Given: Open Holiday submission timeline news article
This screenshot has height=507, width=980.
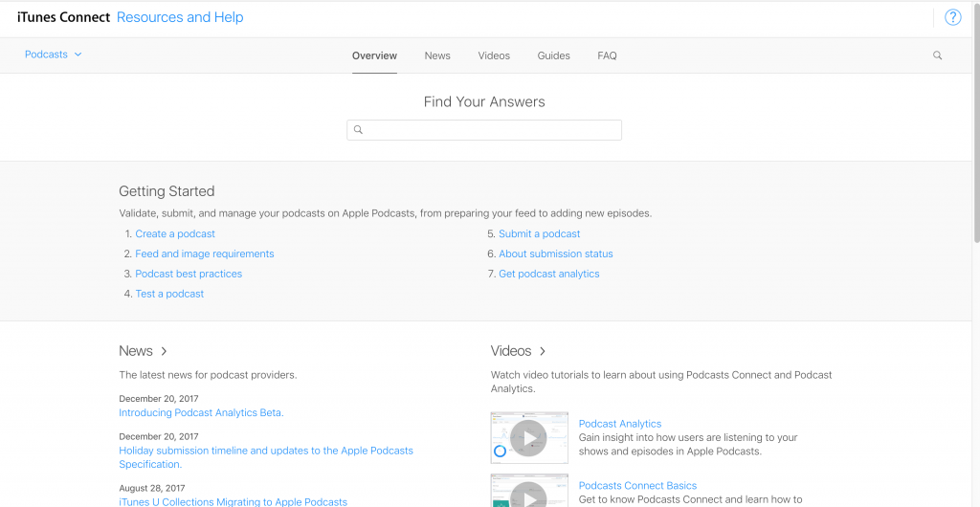Looking at the screenshot, I should click(x=266, y=457).
